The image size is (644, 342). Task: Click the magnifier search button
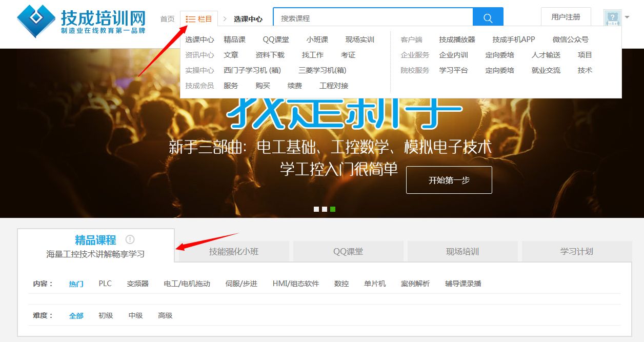[488, 18]
